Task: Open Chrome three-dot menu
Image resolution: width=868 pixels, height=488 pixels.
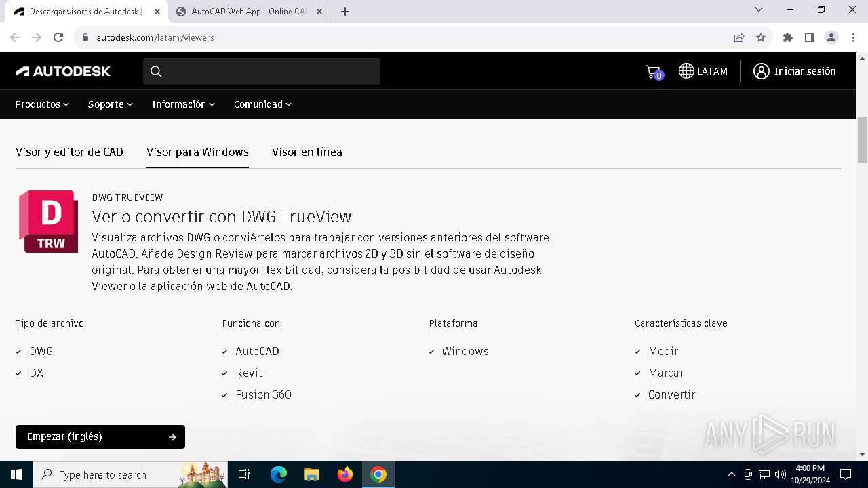Action: click(853, 37)
